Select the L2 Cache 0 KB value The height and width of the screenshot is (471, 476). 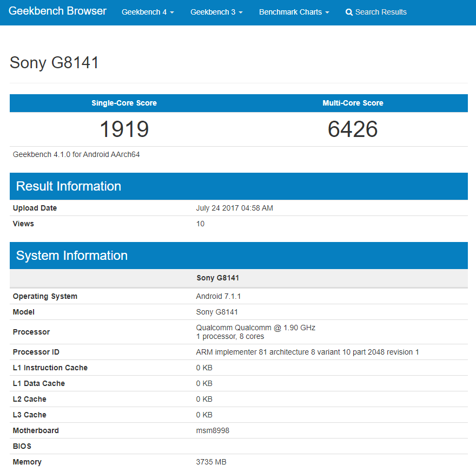click(x=204, y=400)
